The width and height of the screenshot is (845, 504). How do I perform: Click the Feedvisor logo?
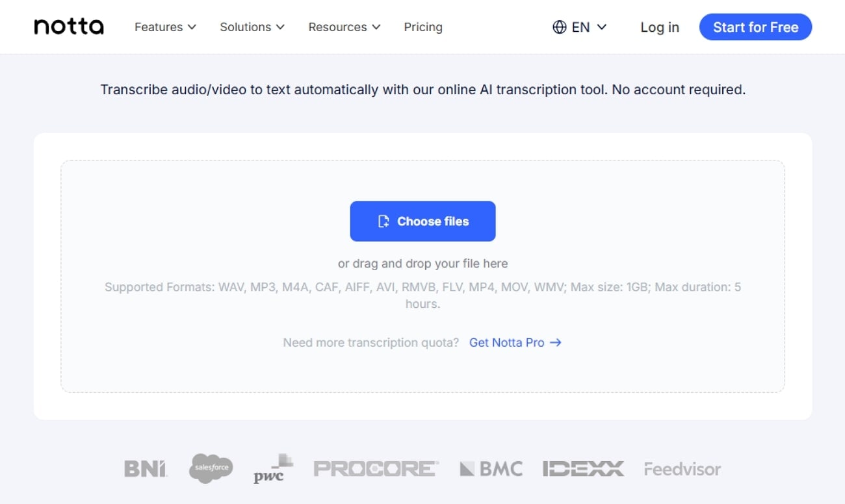pos(682,469)
